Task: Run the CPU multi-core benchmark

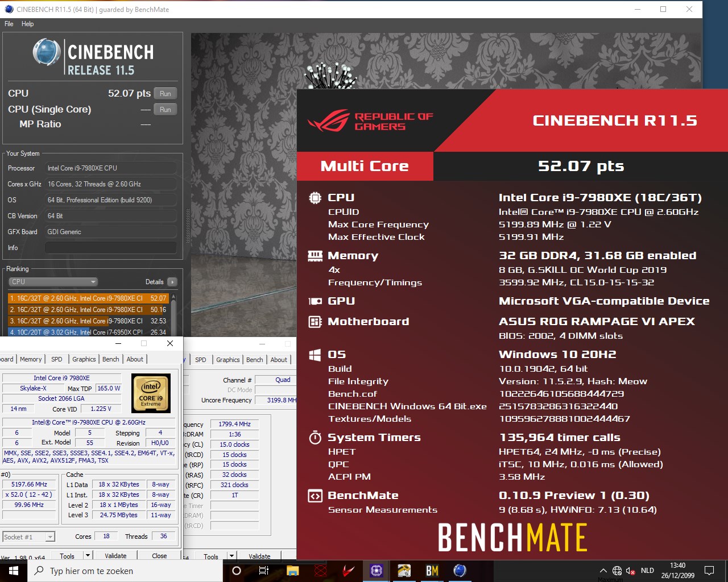Action: pyautogui.click(x=165, y=94)
